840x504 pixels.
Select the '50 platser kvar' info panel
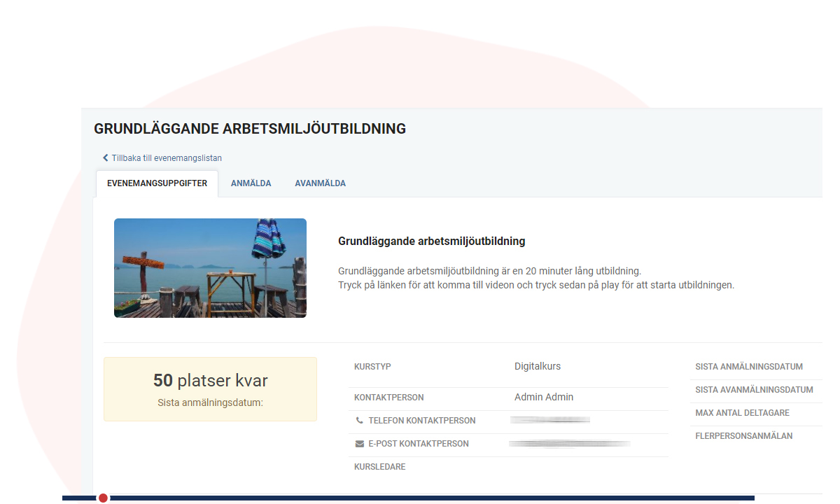tap(210, 389)
